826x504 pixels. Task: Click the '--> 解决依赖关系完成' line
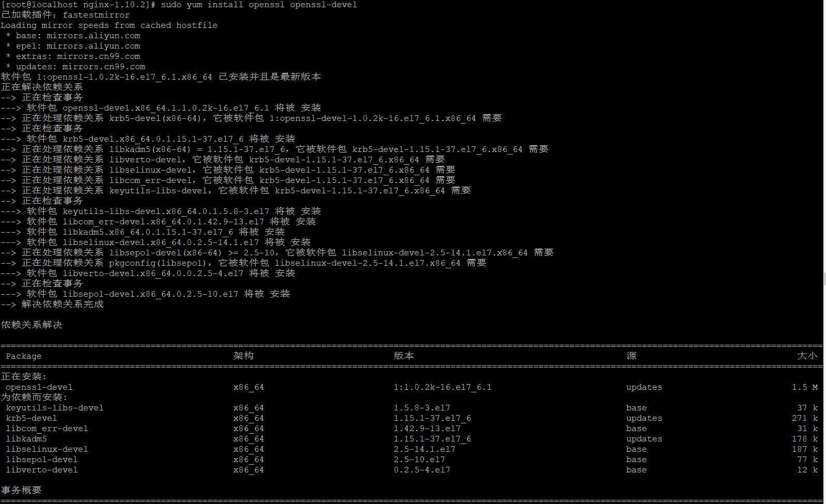point(52,304)
